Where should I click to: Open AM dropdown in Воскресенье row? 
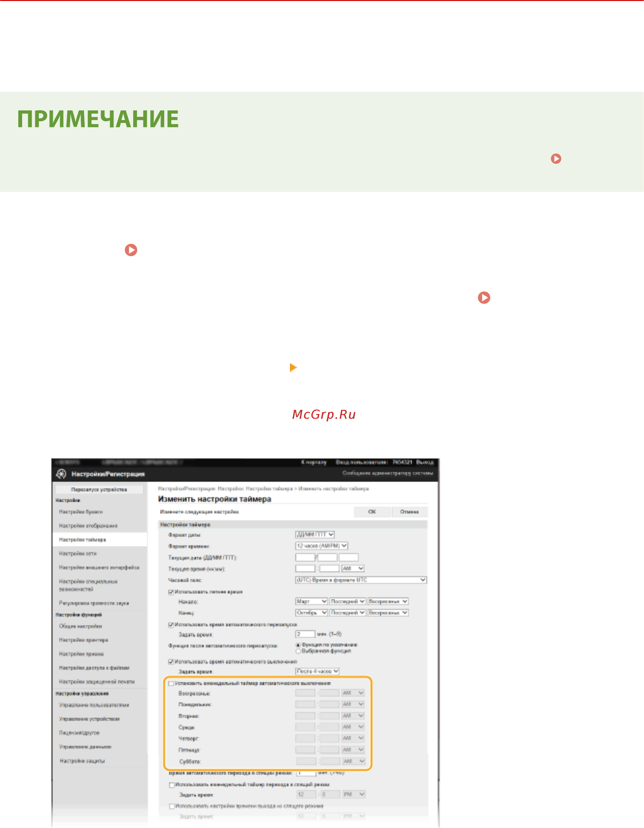[353, 693]
